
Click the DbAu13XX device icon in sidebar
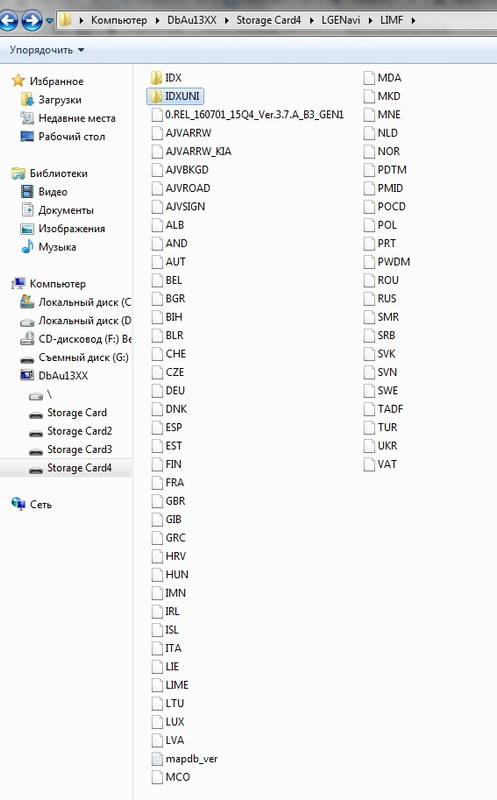(x=27, y=375)
